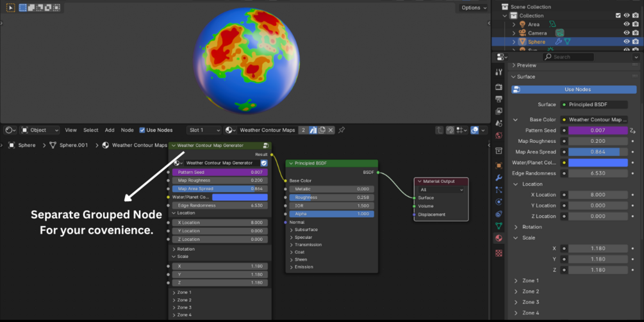Toggle Collection exclude checkbox in outliner

618,15
